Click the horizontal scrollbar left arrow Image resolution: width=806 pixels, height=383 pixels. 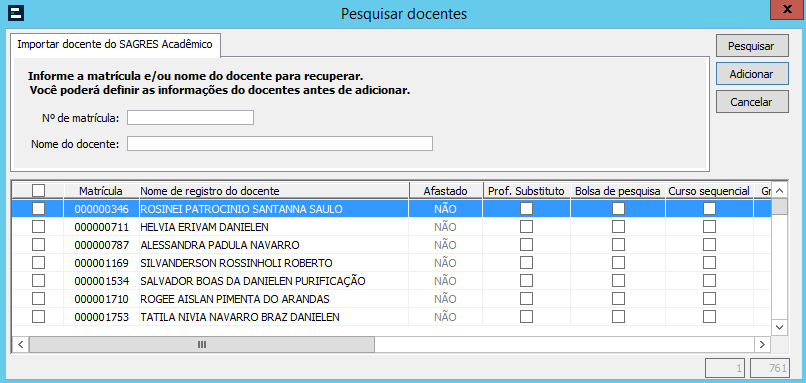coord(21,344)
